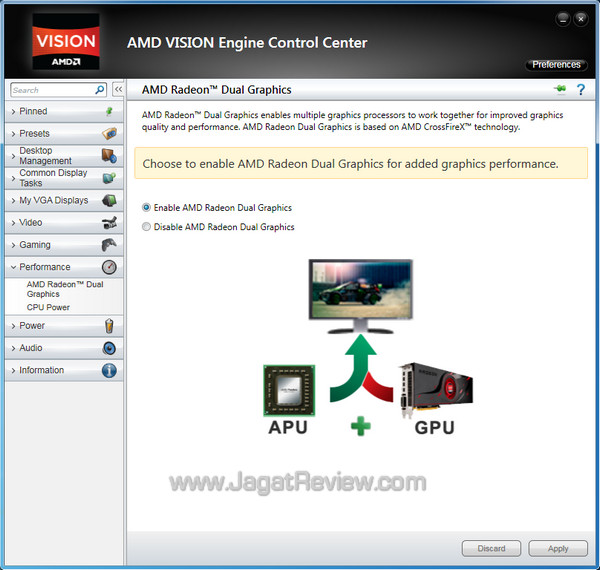The height and width of the screenshot is (570, 600).
Task: Expand the Desktop Management arrow
Action: click(x=13, y=156)
